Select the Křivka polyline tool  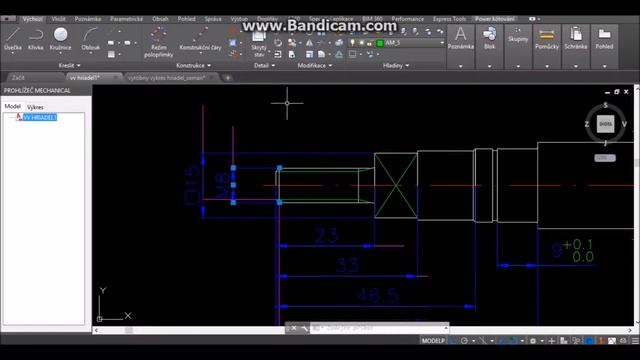36,40
